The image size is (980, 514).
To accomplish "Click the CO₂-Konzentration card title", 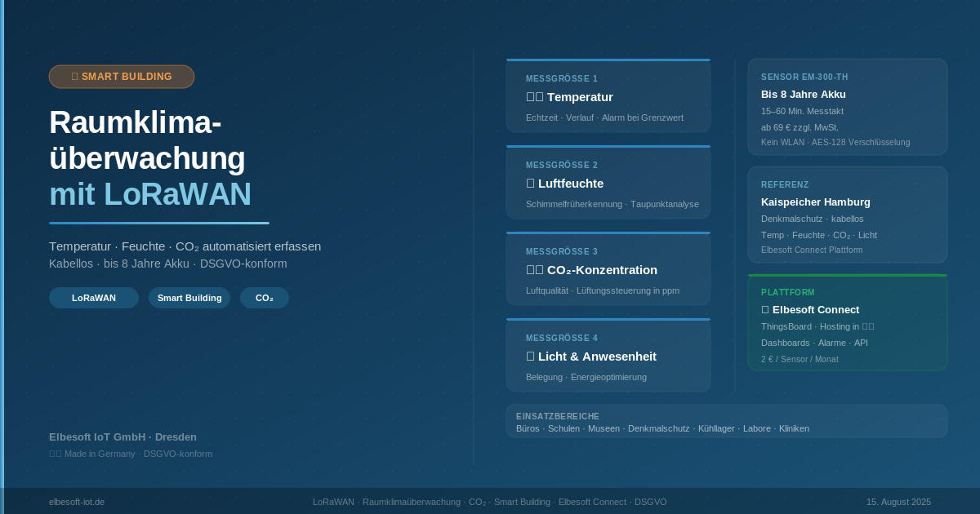I will (591, 270).
